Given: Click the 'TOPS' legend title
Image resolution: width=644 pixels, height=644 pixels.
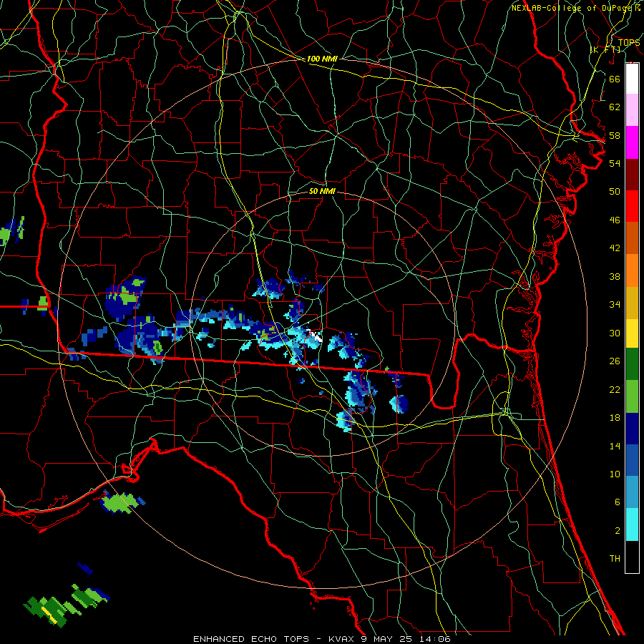Looking at the screenshot, I should coord(629,42).
